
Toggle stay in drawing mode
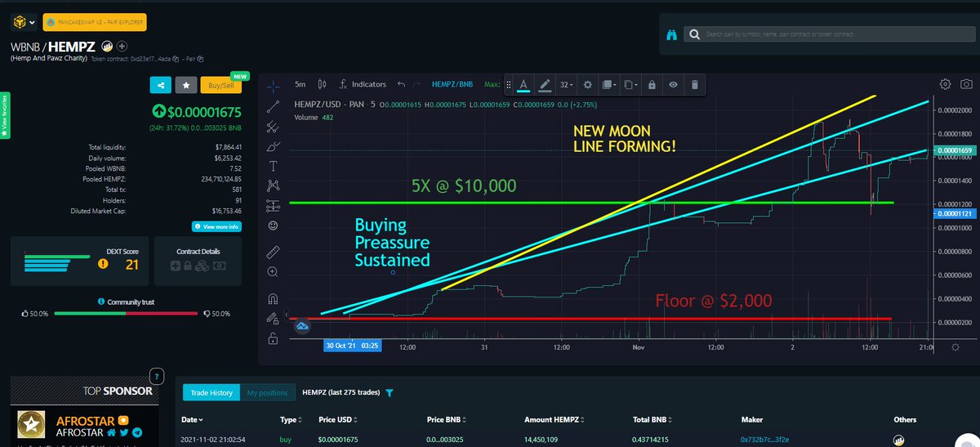coord(273,319)
